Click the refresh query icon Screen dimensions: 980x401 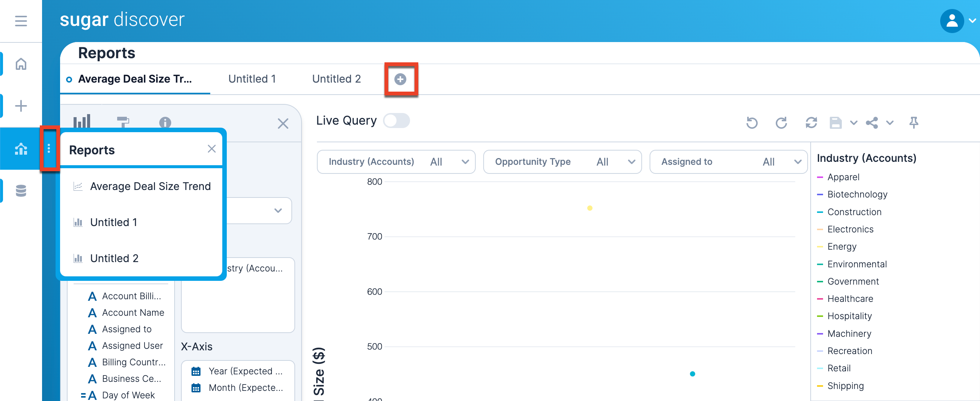pos(811,122)
